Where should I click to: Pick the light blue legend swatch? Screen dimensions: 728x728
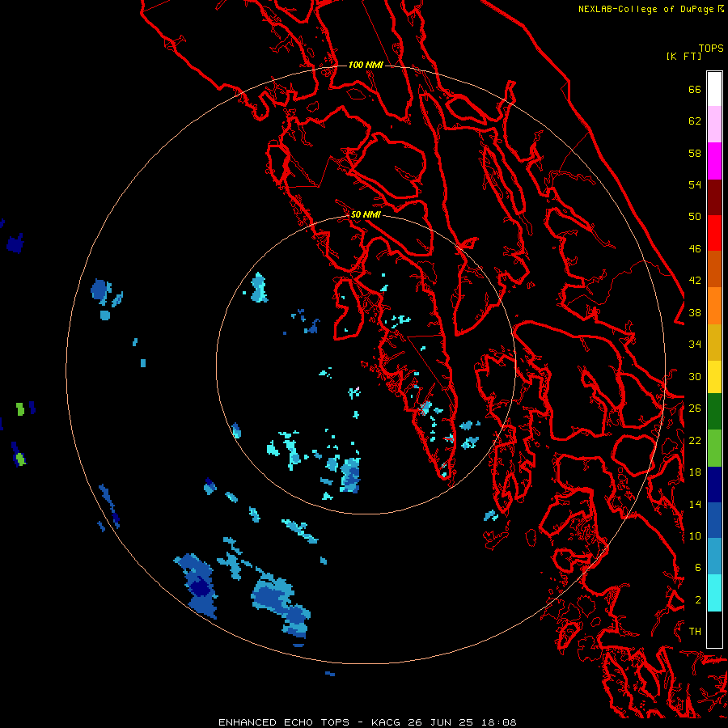click(x=714, y=557)
